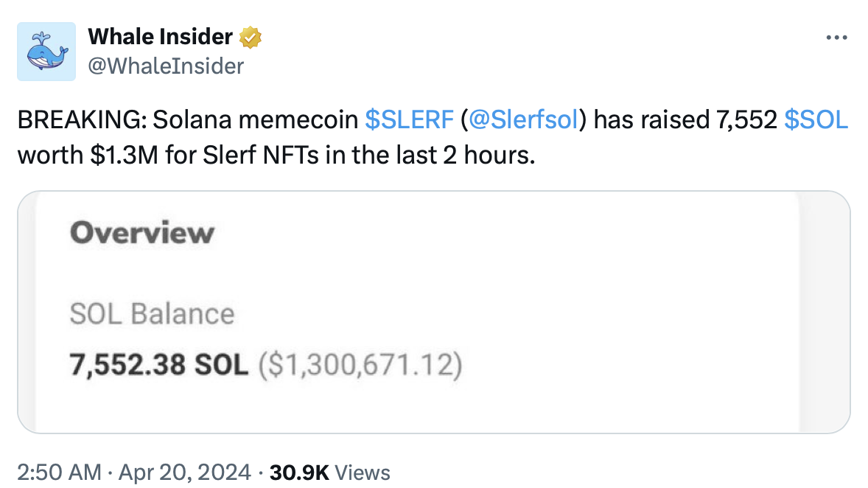Click the ($1,300,671.12) dollar value
The height and width of the screenshot is (488, 868).
click(360, 364)
